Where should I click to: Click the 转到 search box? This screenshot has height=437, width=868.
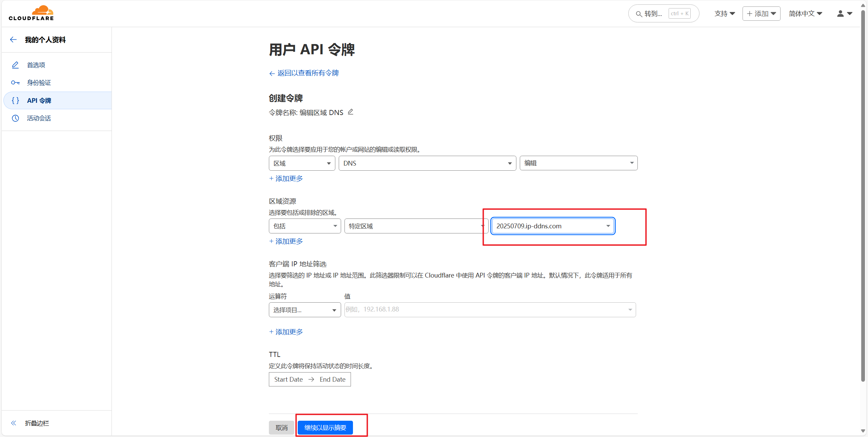point(664,14)
